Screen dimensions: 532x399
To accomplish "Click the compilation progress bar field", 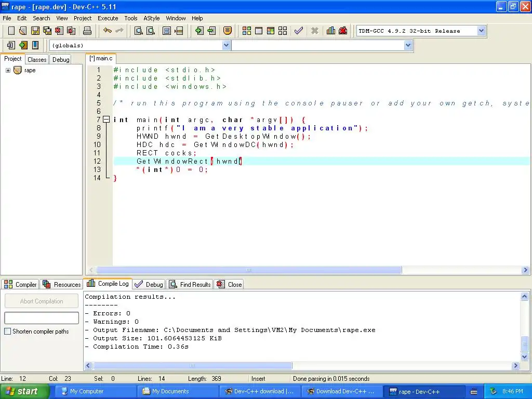I will pyautogui.click(x=42, y=318).
